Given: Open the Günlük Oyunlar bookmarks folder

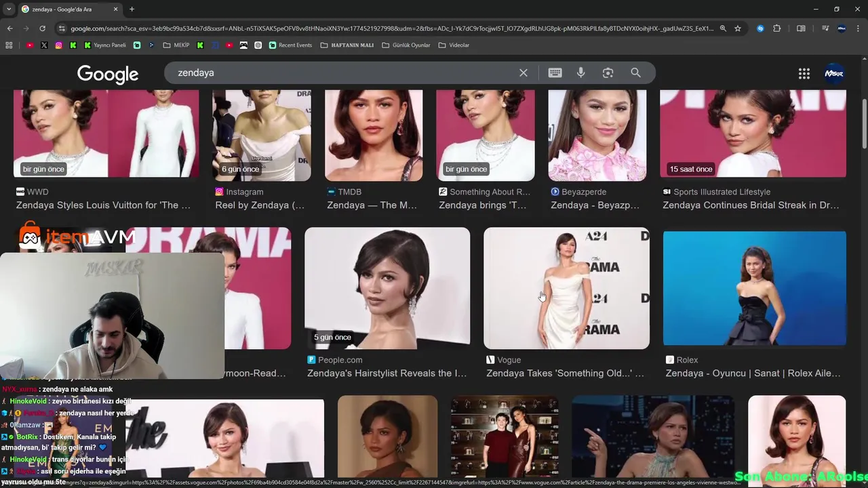Looking at the screenshot, I should click(x=406, y=45).
